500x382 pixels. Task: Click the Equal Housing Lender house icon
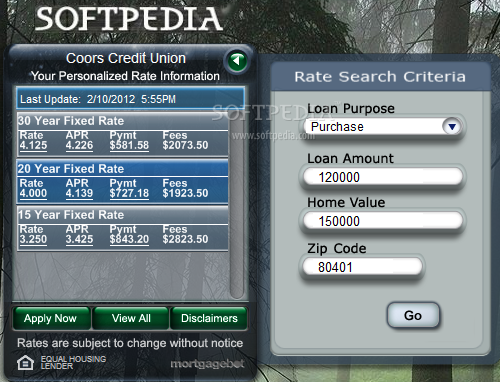tap(25, 363)
